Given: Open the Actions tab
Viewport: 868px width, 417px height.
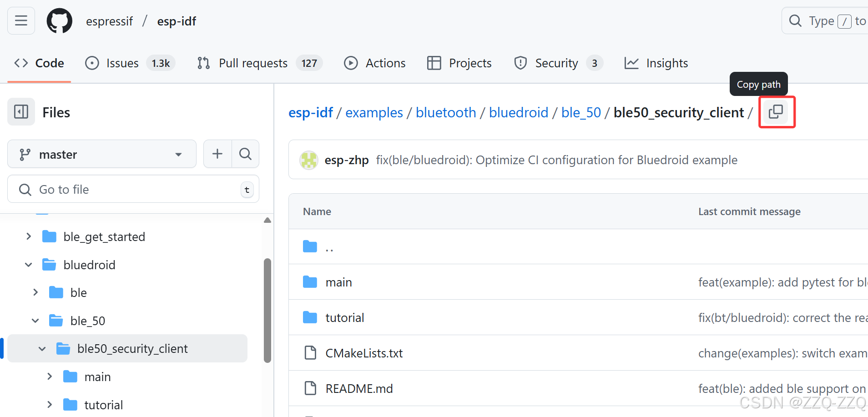Looking at the screenshot, I should tap(385, 63).
